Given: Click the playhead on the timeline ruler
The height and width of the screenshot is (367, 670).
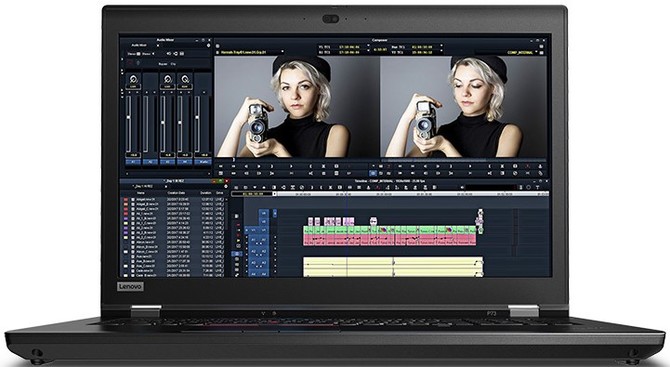Looking at the screenshot, I should [347, 194].
